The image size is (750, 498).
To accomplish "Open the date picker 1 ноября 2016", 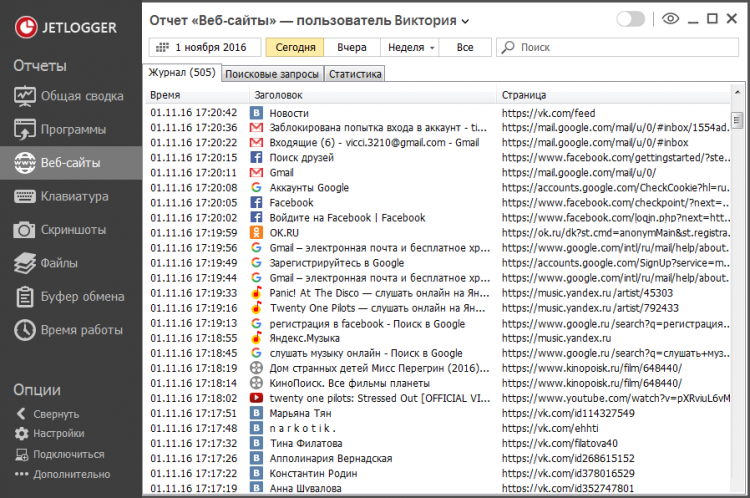I will click(205, 47).
